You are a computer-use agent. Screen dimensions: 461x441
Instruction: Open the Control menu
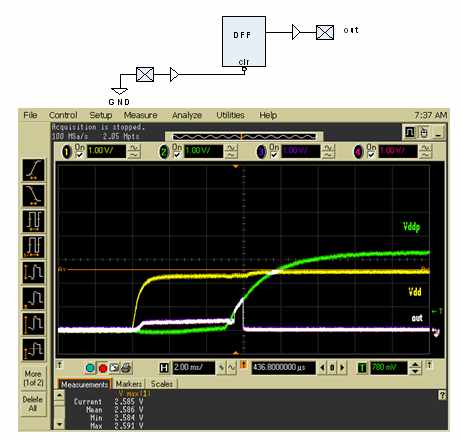click(63, 115)
